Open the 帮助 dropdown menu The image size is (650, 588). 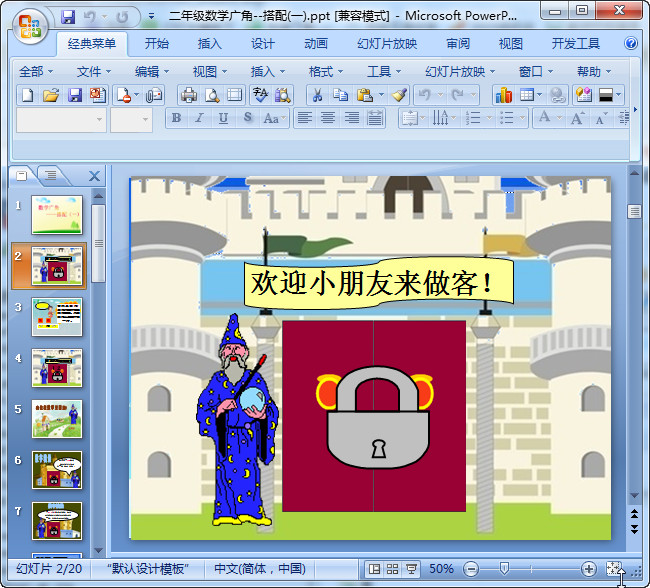pos(594,72)
